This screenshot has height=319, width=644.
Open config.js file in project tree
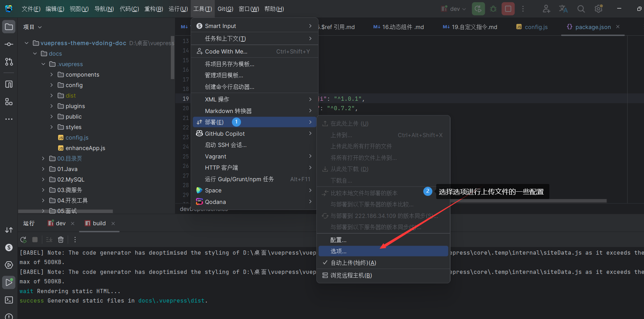point(77,137)
